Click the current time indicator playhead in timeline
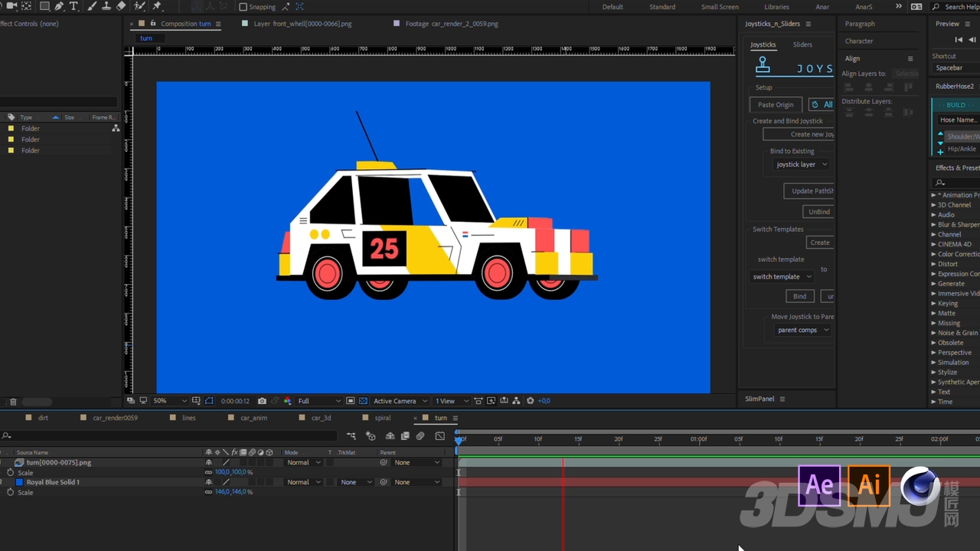This screenshot has width=980, height=551. click(459, 440)
